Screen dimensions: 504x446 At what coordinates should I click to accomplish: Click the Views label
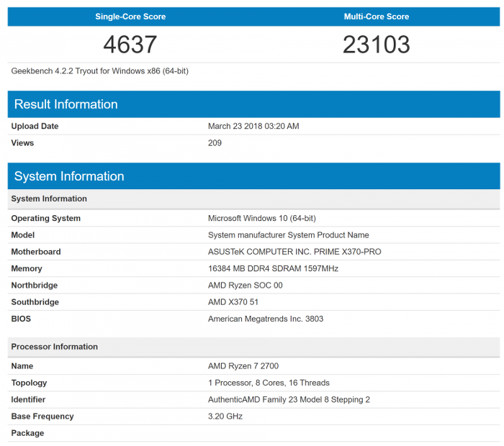(x=22, y=143)
